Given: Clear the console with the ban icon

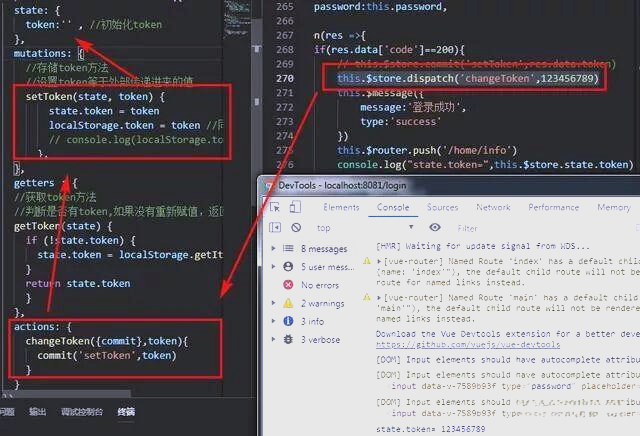Looking at the screenshot, I should pyautogui.click(x=296, y=227).
